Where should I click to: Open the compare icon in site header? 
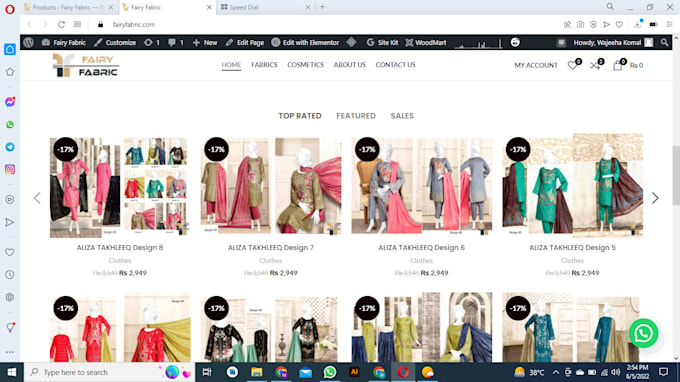click(595, 65)
